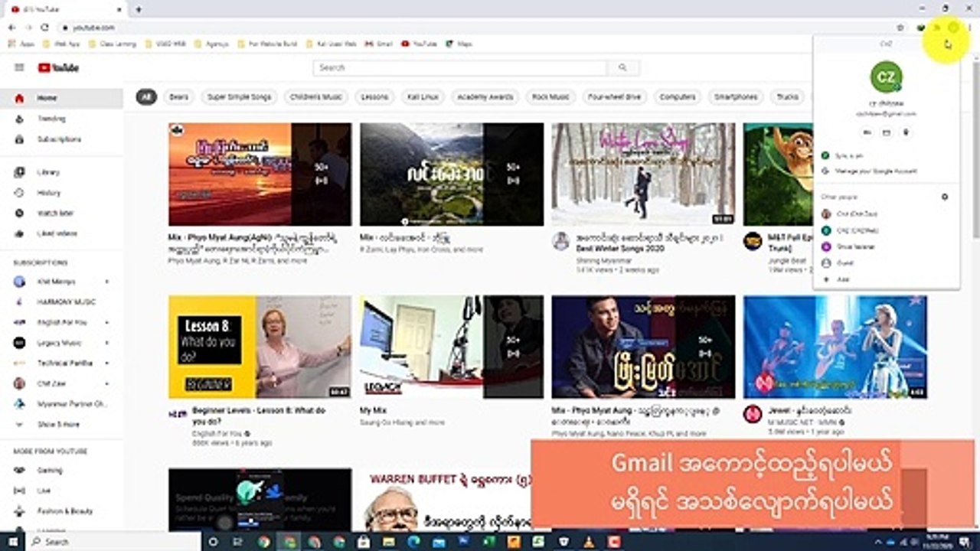
Task: Expand the Show 5 more subscriptions list
Action: click(61, 424)
